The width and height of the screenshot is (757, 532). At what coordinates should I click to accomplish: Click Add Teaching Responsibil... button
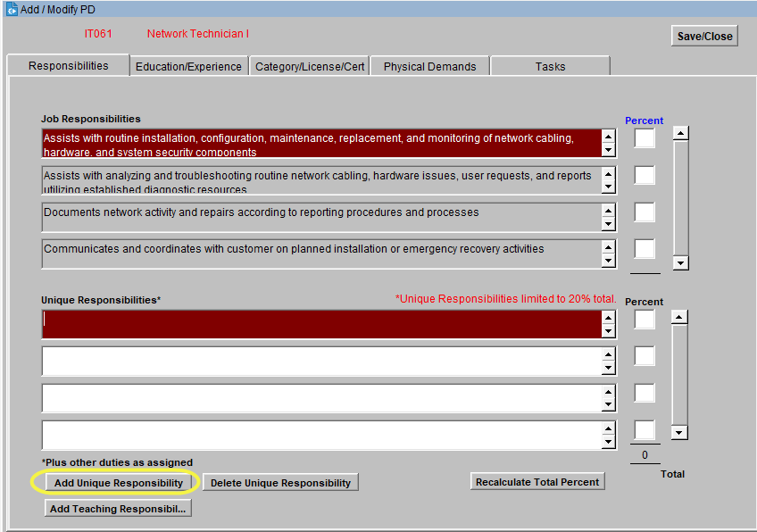(x=118, y=508)
